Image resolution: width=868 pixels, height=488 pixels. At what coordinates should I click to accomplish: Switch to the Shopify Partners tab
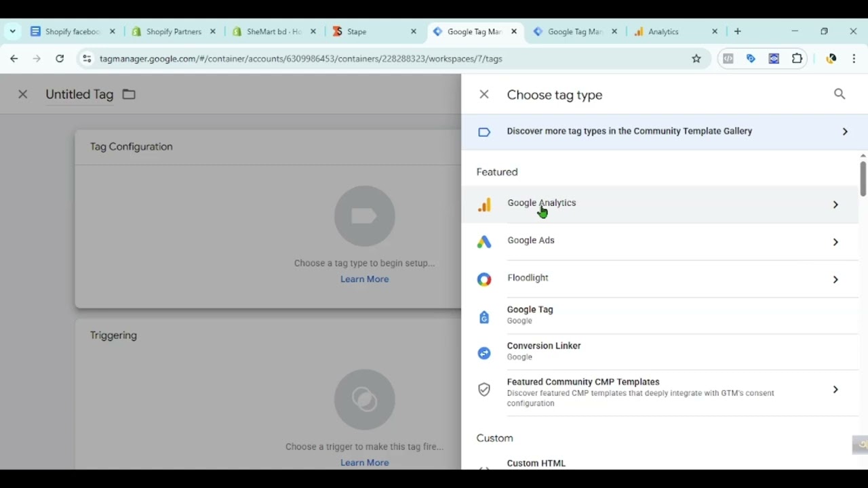(174, 31)
